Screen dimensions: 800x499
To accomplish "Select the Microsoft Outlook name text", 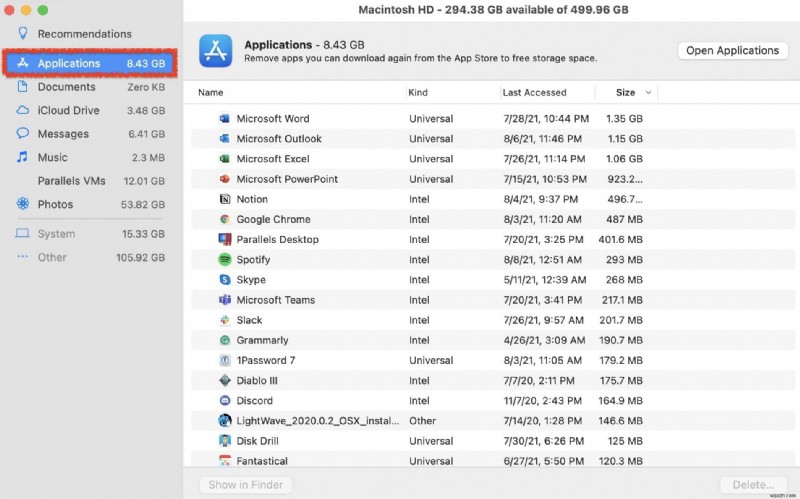I will pyautogui.click(x=279, y=139).
